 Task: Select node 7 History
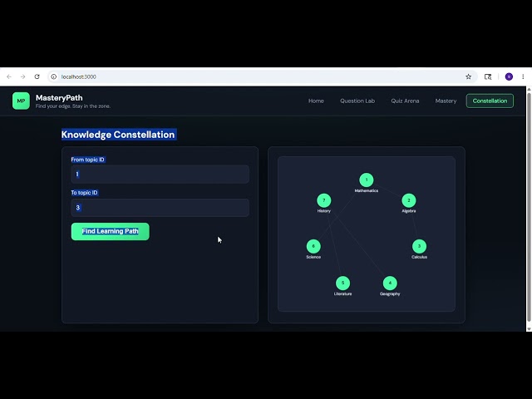click(323, 200)
